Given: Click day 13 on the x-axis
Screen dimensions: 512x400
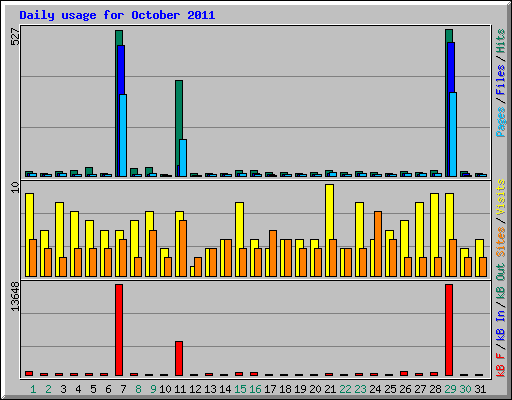Looking at the screenshot, I should tap(210, 389).
